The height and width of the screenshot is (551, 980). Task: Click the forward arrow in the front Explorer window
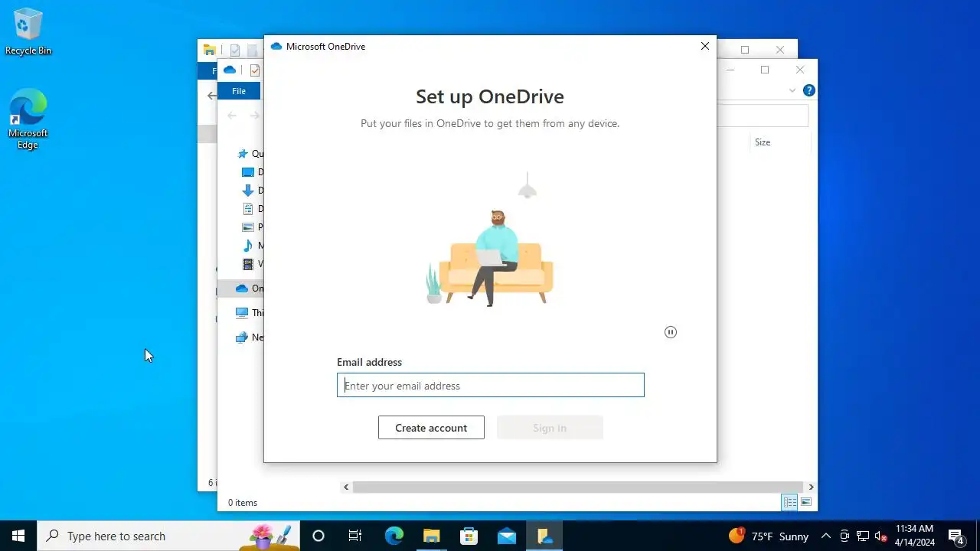255,116
